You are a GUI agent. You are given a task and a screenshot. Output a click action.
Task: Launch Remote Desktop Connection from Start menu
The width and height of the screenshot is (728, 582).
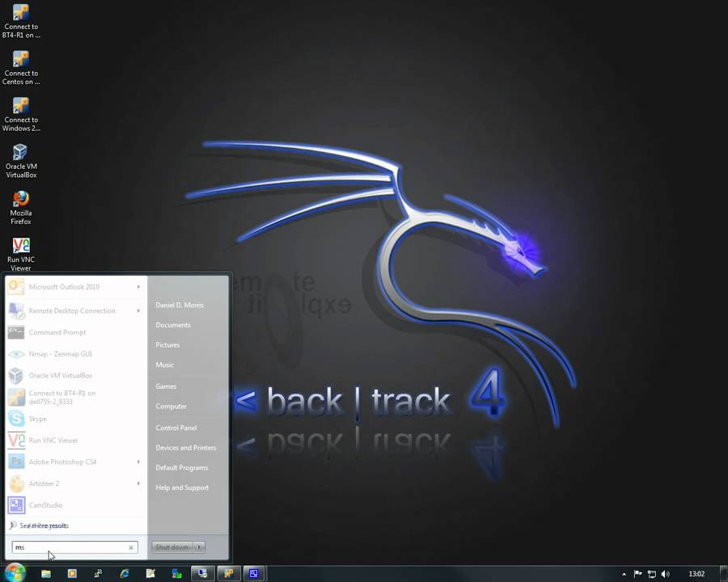(76, 310)
